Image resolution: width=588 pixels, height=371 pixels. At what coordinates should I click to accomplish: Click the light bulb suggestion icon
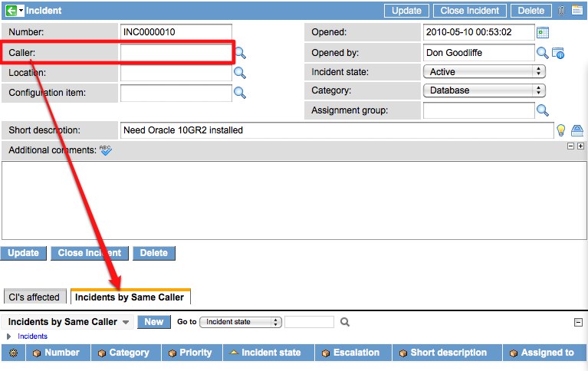(x=561, y=130)
